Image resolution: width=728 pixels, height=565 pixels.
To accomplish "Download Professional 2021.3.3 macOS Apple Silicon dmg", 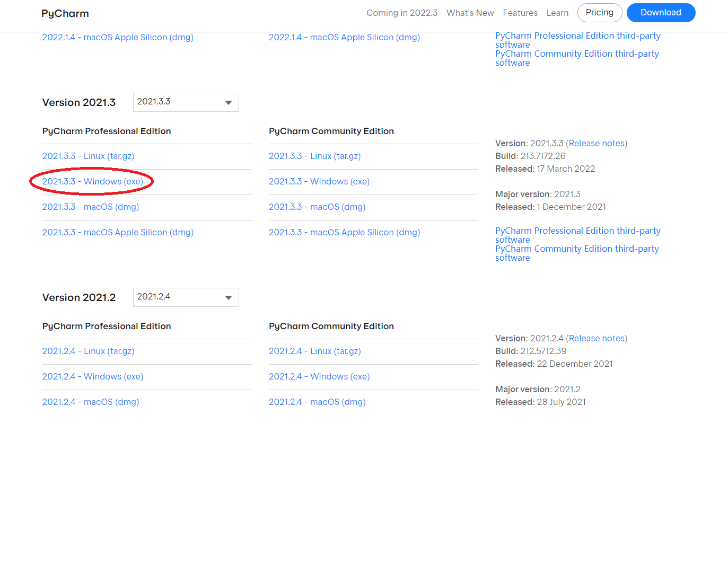I will (118, 232).
